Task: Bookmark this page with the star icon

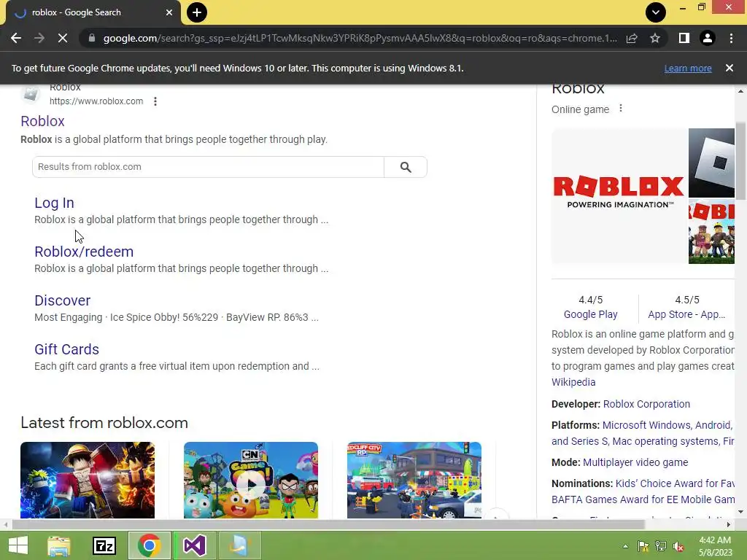Action: click(655, 38)
